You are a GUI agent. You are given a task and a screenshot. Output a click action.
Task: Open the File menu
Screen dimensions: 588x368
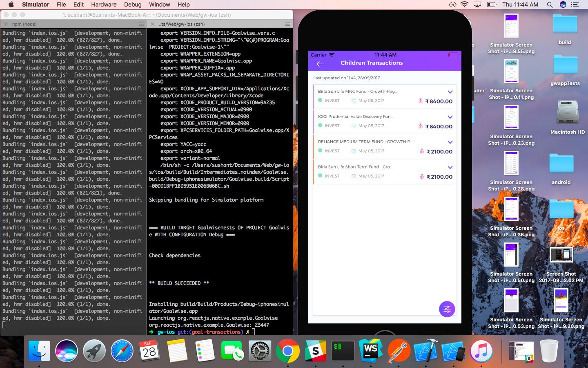coord(61,4)
